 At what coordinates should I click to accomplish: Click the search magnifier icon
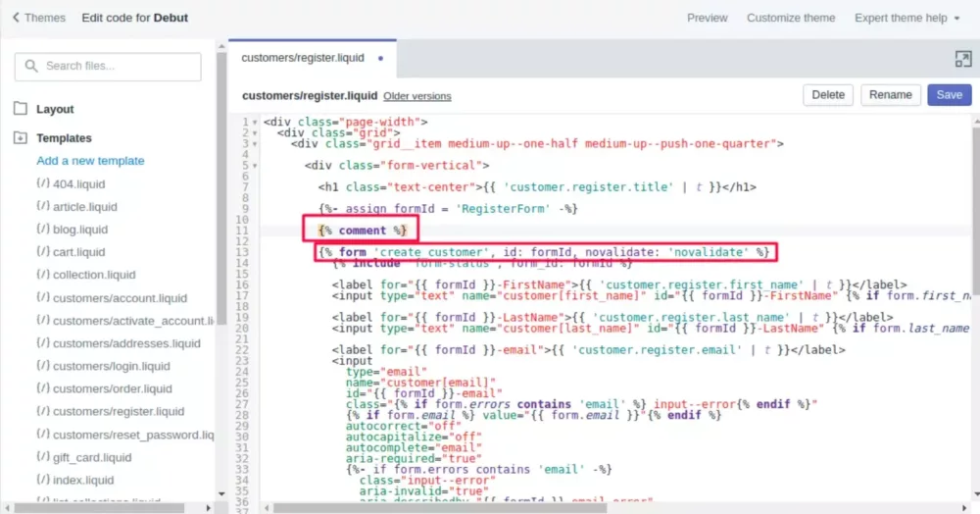(31, 66)
